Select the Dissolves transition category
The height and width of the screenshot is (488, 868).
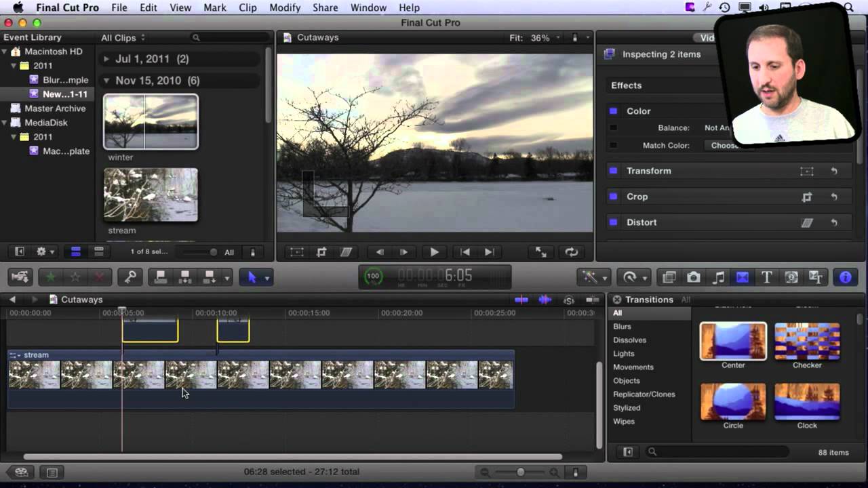[x=630, y=340]
